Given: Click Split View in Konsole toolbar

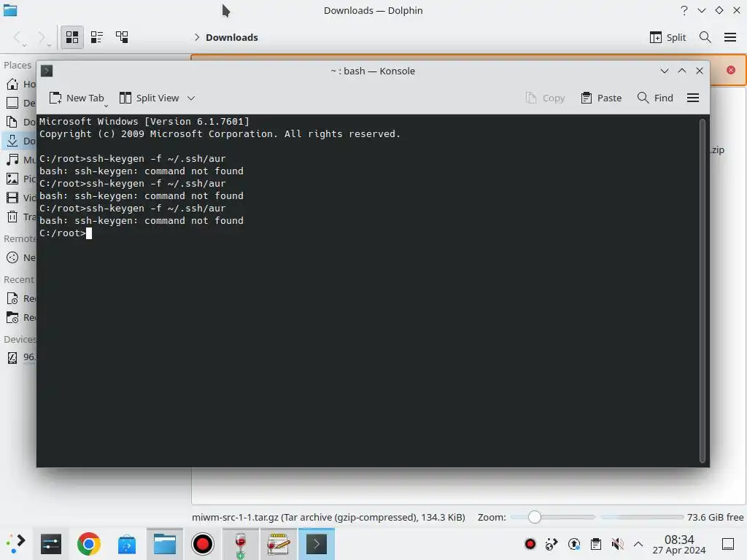Looking at the screenshot, I should point(149,98).
